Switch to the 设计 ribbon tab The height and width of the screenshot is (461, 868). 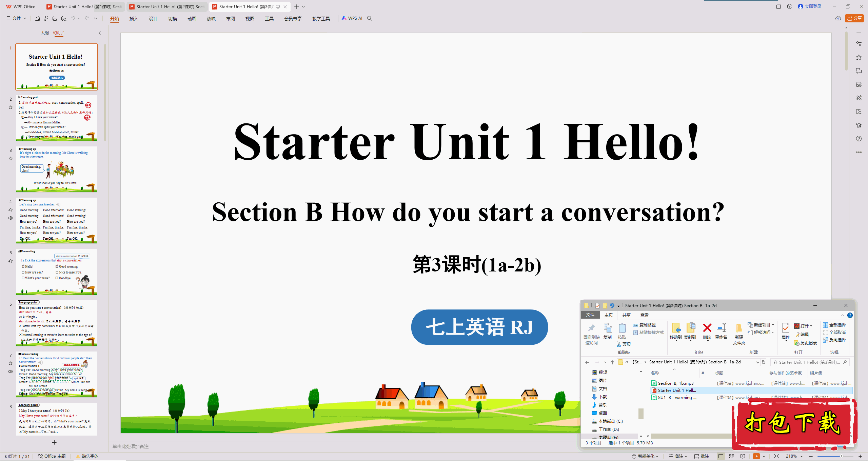point(153,19)
